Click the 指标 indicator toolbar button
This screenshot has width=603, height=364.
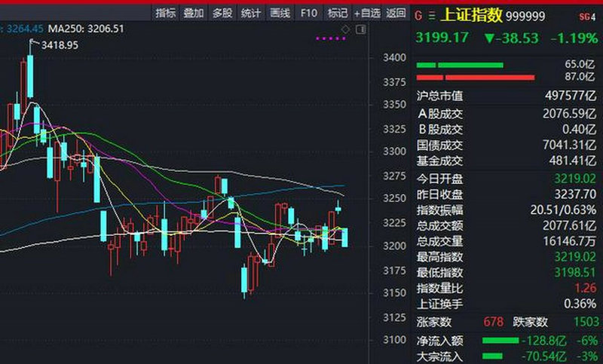point(166,13)
